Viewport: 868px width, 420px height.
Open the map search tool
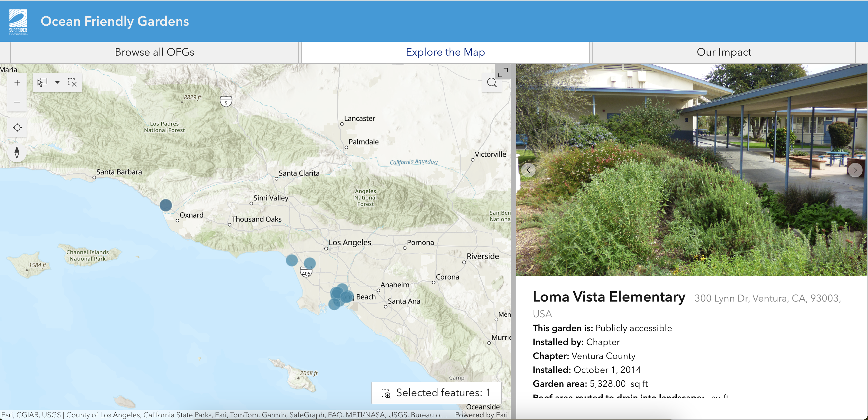[492, 82]
